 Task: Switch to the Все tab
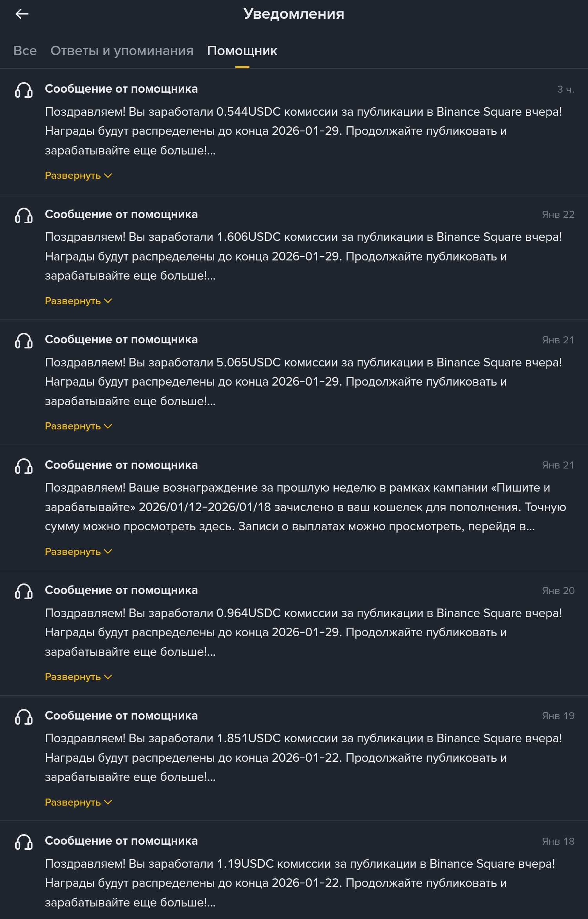click(25, 51)
